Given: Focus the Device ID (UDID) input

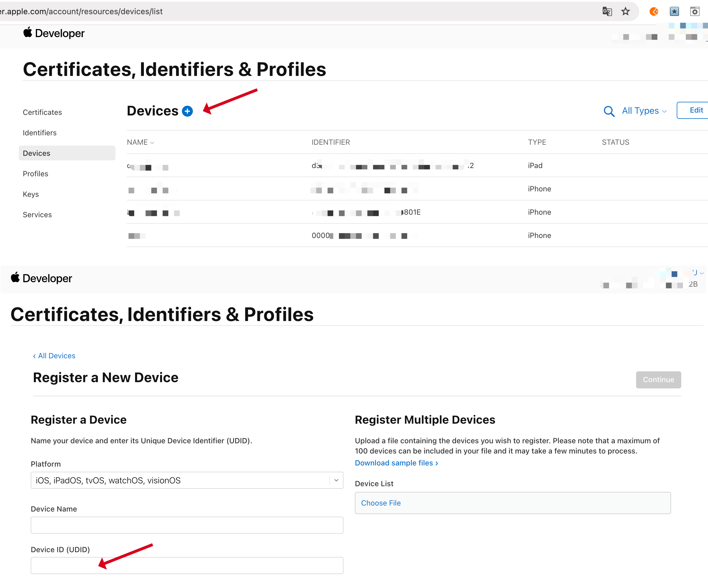Looking at the screenshot, I should coord(187,566).
